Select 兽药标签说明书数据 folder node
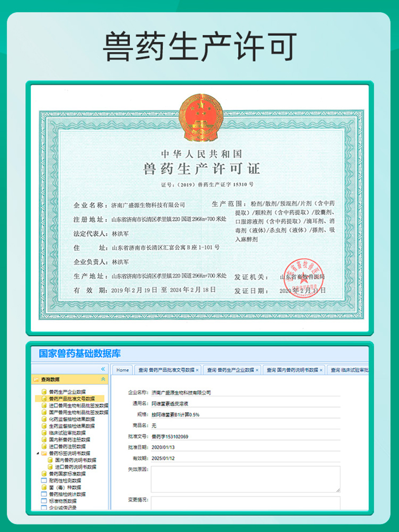The width and height of the screenshot is (399, 532). point(70,453)
